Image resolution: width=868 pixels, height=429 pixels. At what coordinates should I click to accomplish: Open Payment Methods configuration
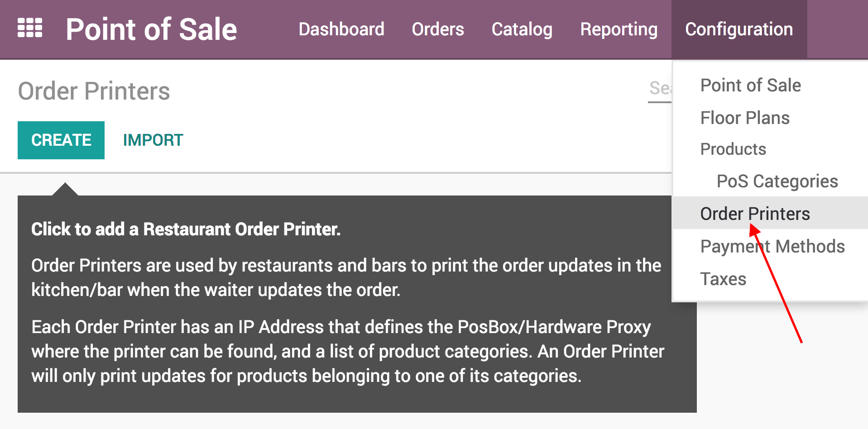tap(772, 246)
